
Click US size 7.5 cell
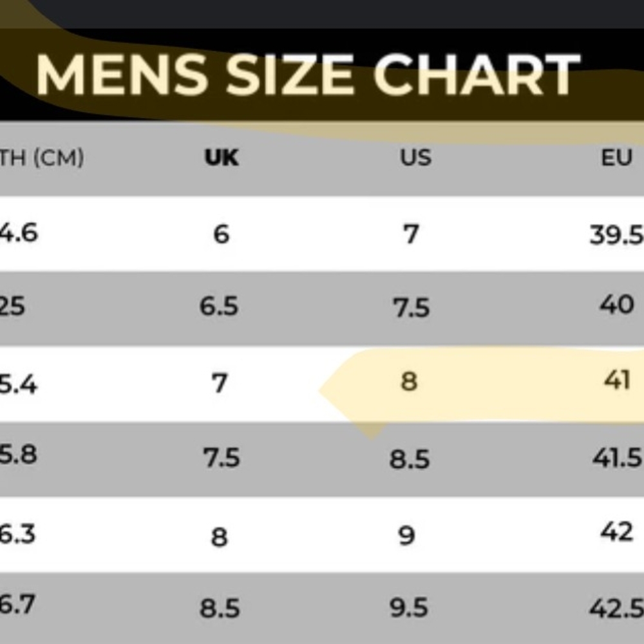point(412,307)
